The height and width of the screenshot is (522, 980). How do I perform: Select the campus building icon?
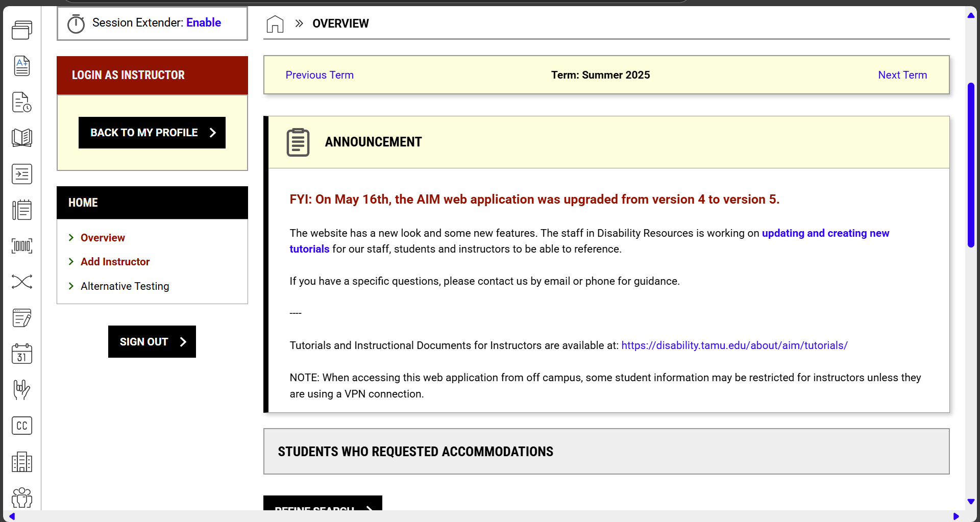click(22, 462)
